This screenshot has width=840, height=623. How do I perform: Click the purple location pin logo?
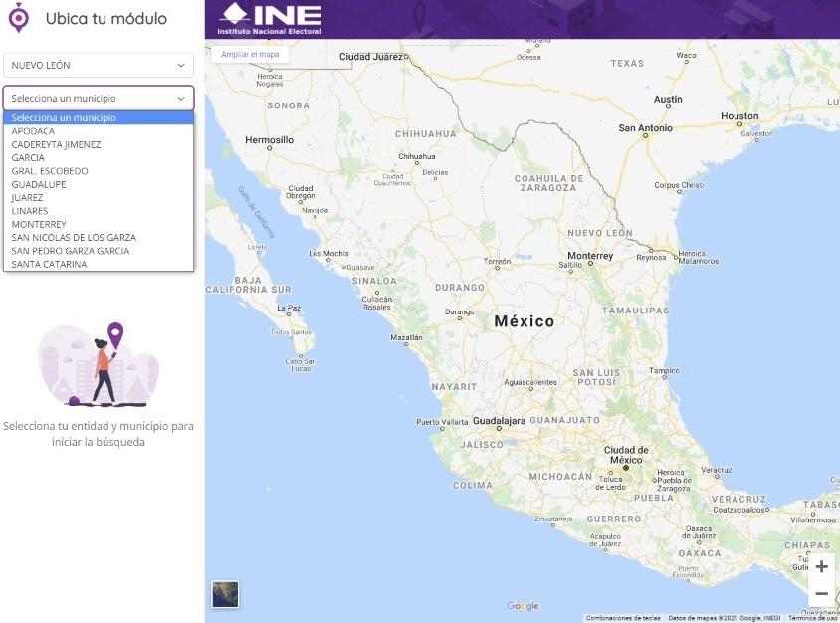point(19,18)
